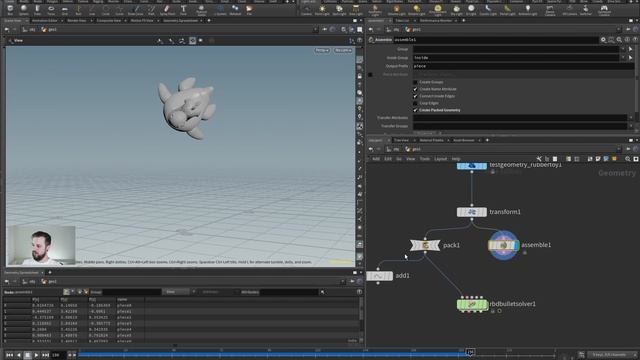Click the rbdbulletsolver1 node icon
The height and width of the screenshot is (360, 640).
pos(472,304)
